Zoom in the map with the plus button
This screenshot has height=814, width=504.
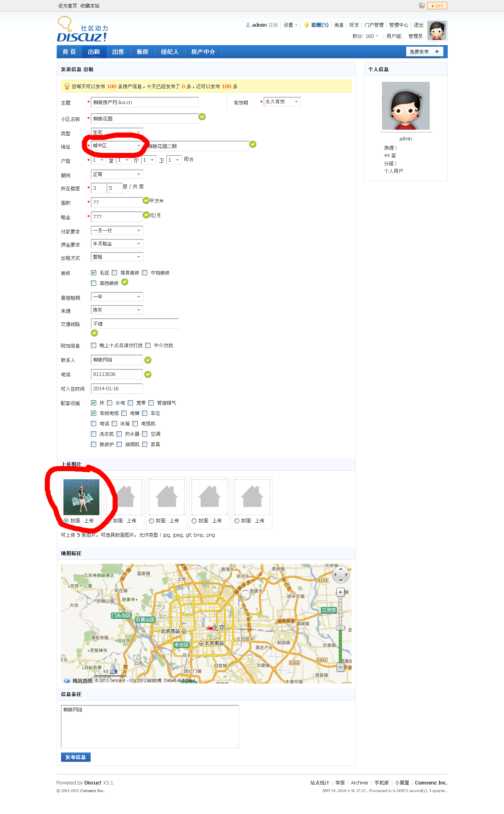click(340, 592)
